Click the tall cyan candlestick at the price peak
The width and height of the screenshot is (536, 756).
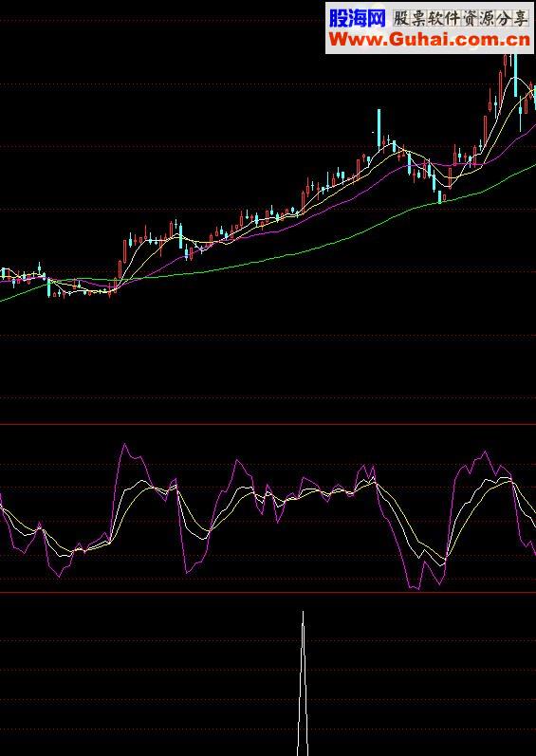coord(515,75)
